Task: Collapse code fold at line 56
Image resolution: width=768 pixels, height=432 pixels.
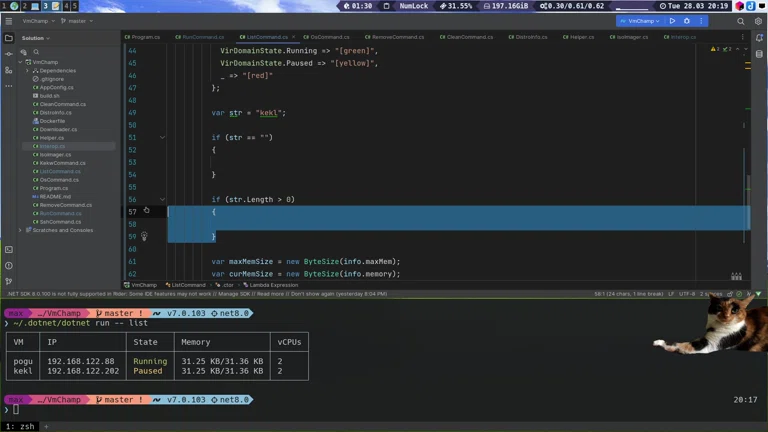Action: pos(162,199)
